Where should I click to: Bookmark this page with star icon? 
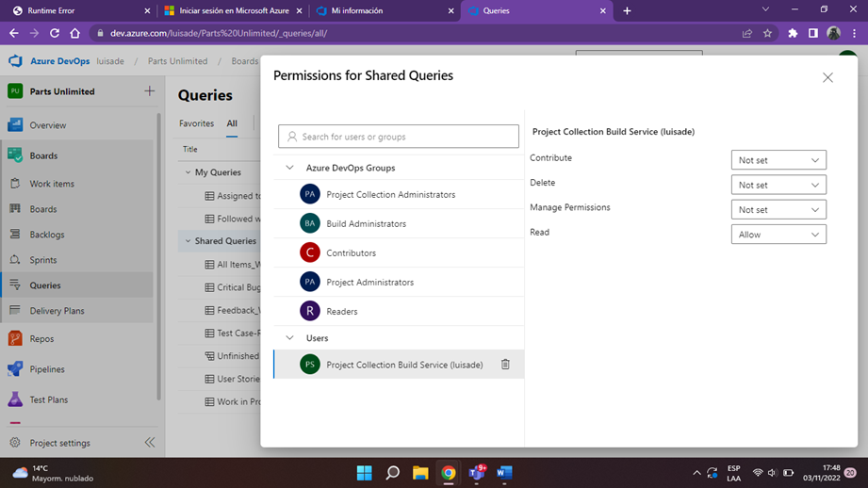tap(767, 33)
